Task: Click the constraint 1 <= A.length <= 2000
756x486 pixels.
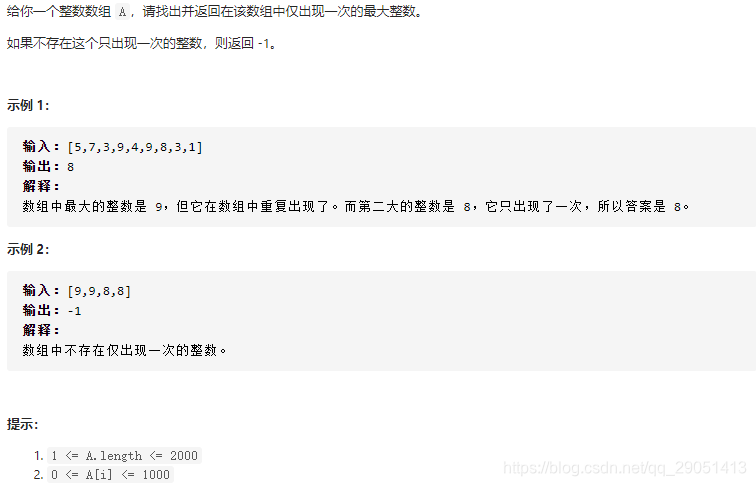Action: (x=124, y=456)
